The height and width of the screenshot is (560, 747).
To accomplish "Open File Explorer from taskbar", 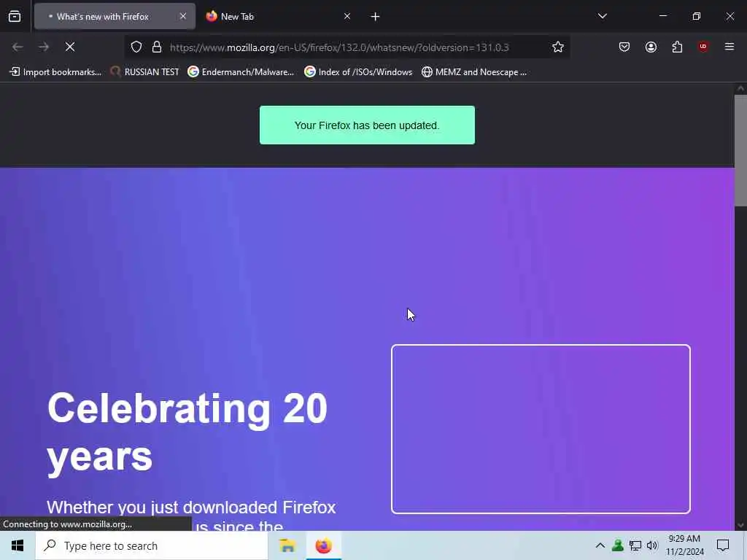I will pos(287,545).
